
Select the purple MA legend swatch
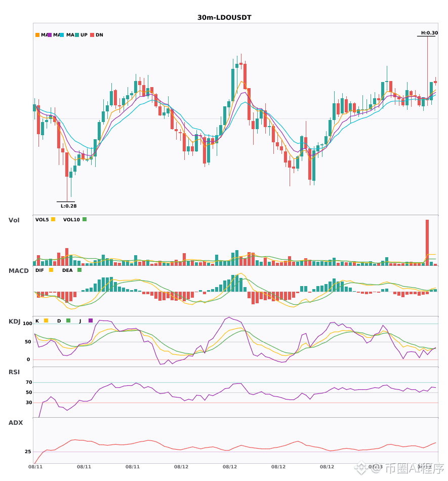pyautogui.click(x=50, y=35)
